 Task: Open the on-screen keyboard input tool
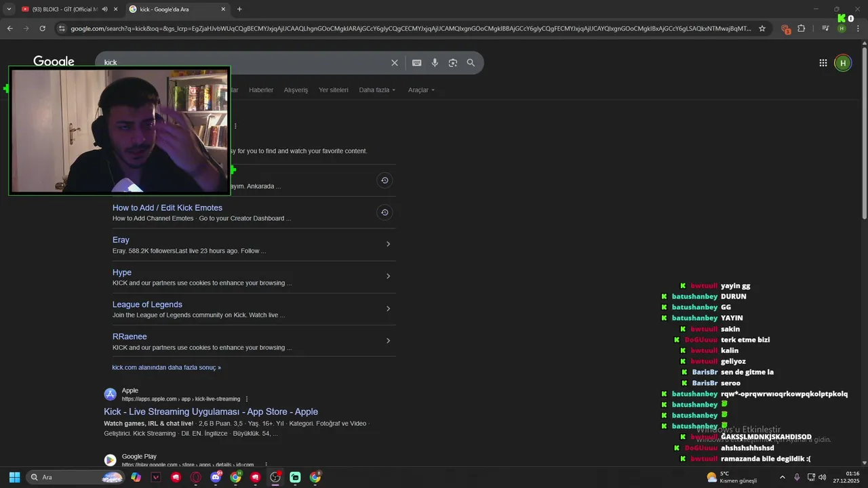click(416, 62)
